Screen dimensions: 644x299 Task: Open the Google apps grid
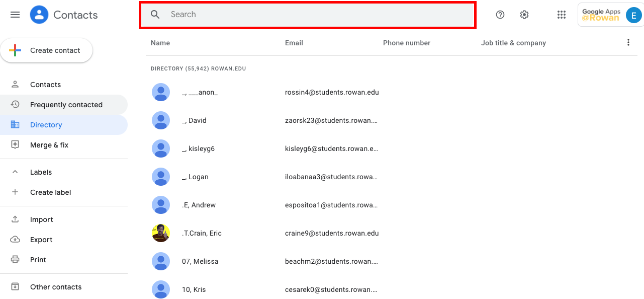coord(562,15)
